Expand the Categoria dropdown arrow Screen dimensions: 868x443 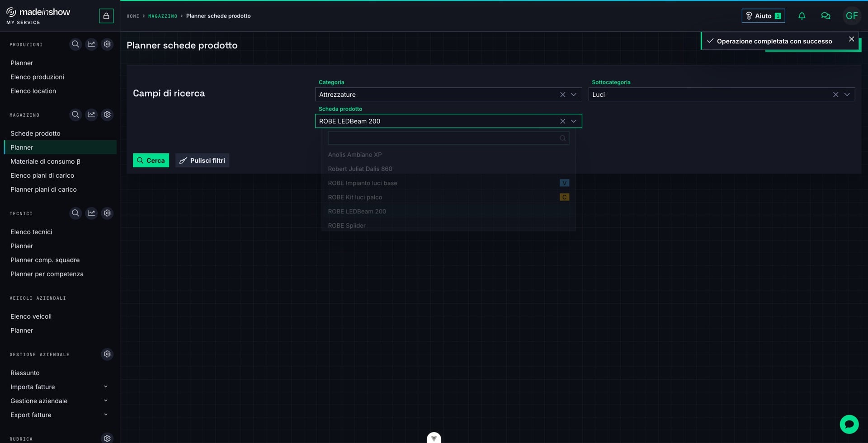tap(574, 94)
